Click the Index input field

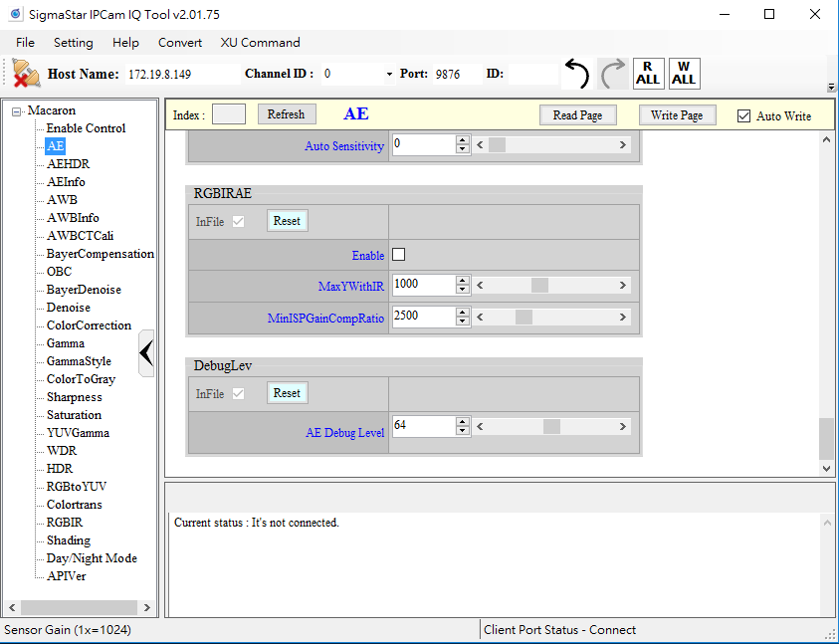click(229, 114)
